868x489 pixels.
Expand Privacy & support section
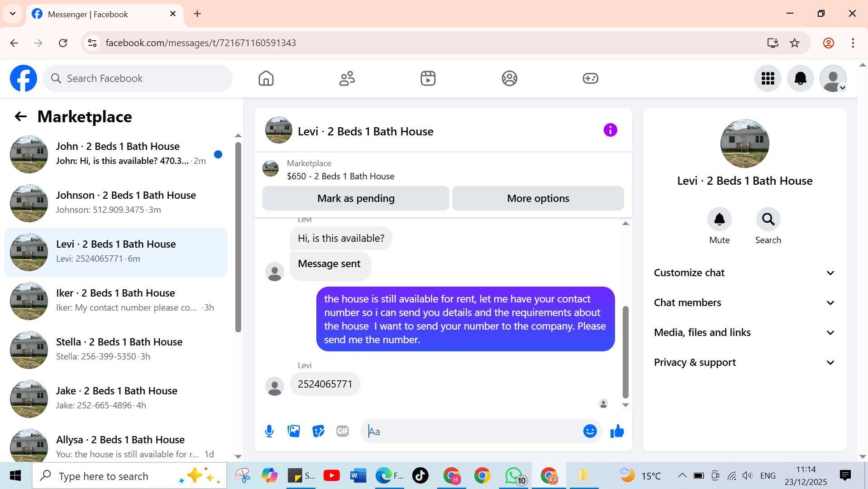pyautogui.click(x=744, y=363)
